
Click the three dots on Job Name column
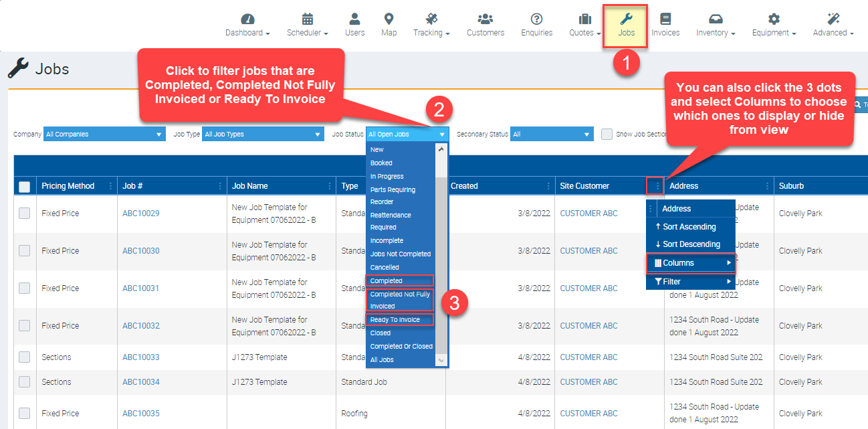(329, 186)
